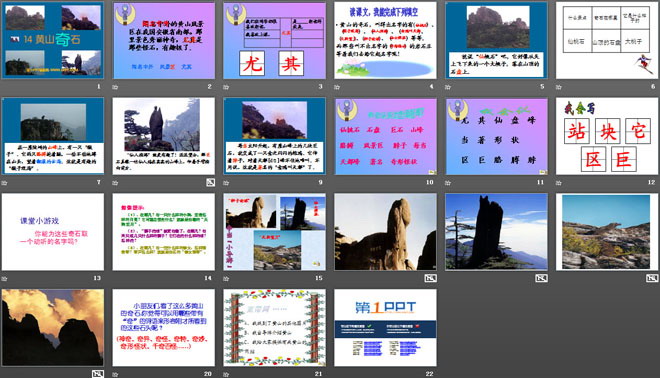Click the animation star icon below slide 9

pos(226,183)
